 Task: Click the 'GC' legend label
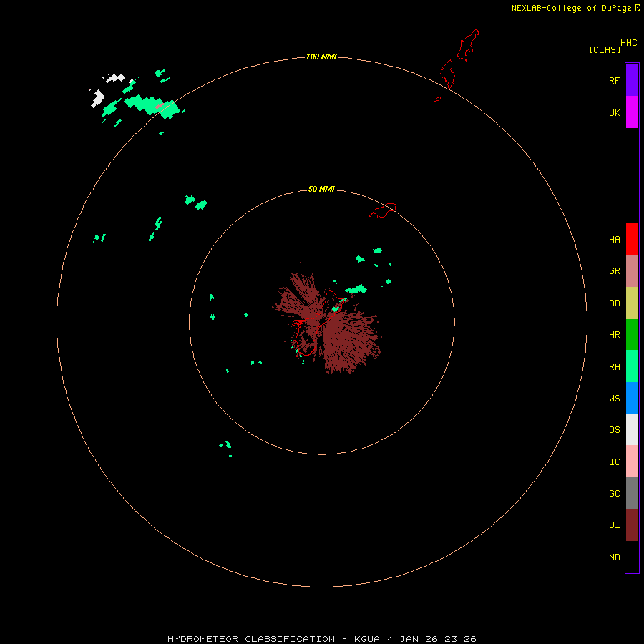614,494
